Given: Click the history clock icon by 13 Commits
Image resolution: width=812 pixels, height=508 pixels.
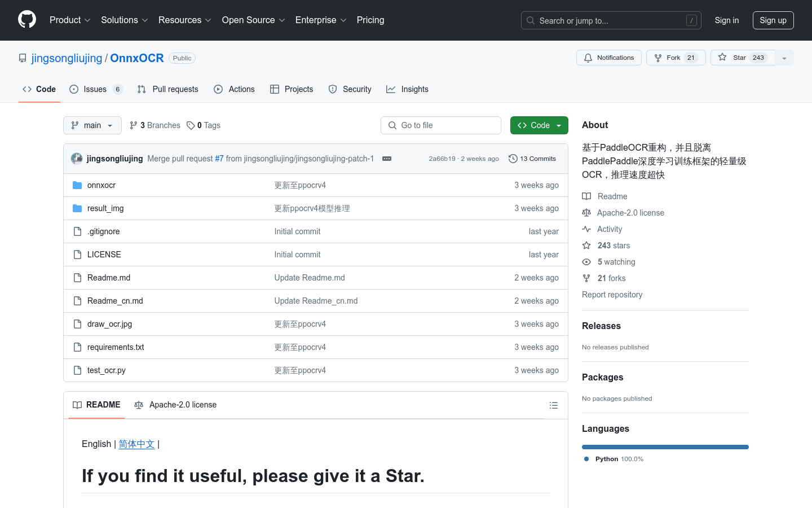Looking at the screenshot, I should pos(513,159).
